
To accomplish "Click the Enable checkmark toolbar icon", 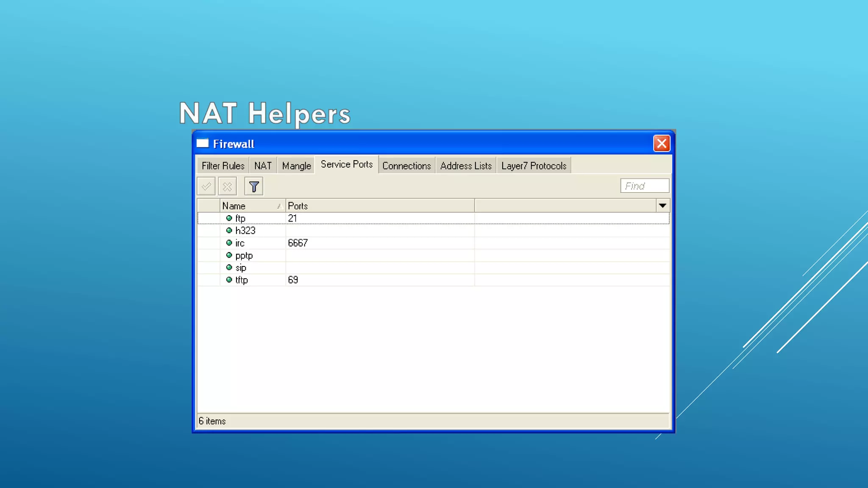I will click(x=206, y=186).
